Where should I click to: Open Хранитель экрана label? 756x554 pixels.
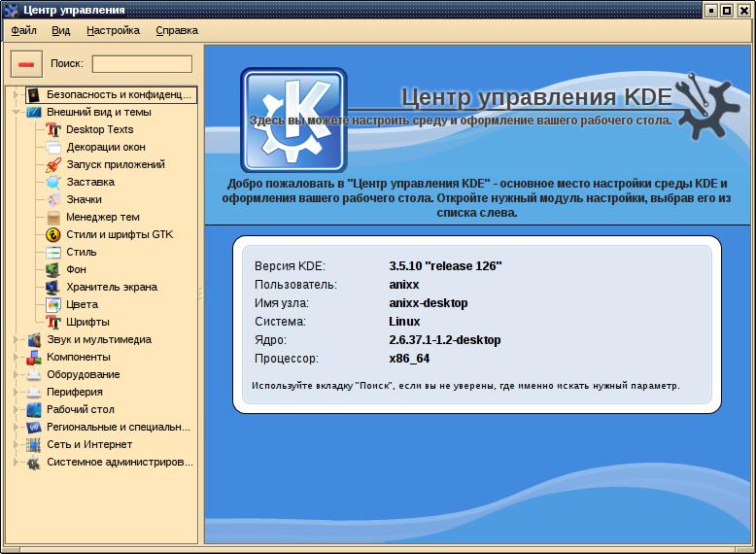click(x=112, y=288)
